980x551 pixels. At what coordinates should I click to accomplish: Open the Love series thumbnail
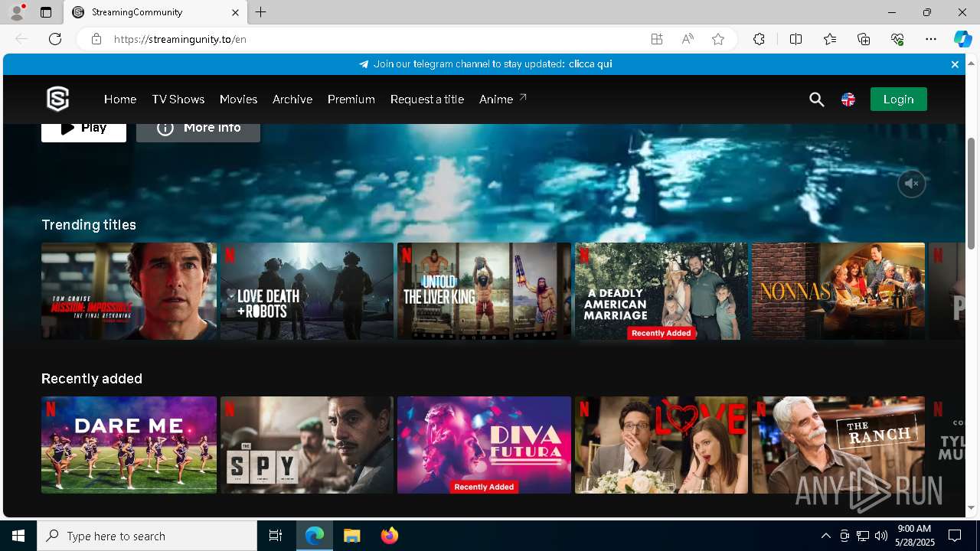click(x=661, y=445)
